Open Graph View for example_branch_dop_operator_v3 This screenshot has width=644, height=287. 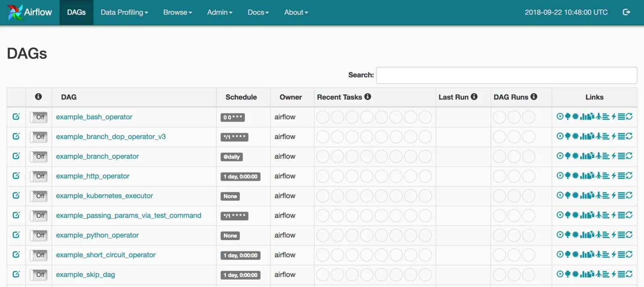[576, 136]
